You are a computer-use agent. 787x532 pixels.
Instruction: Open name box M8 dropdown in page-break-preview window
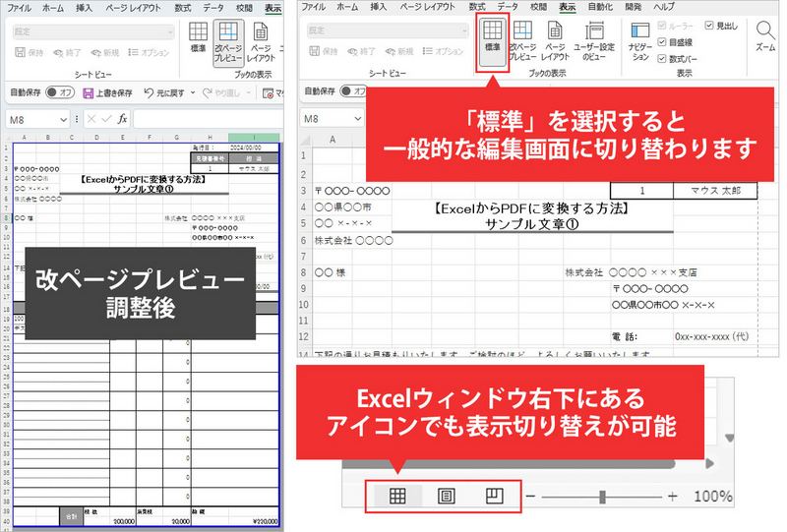[63, 119]
